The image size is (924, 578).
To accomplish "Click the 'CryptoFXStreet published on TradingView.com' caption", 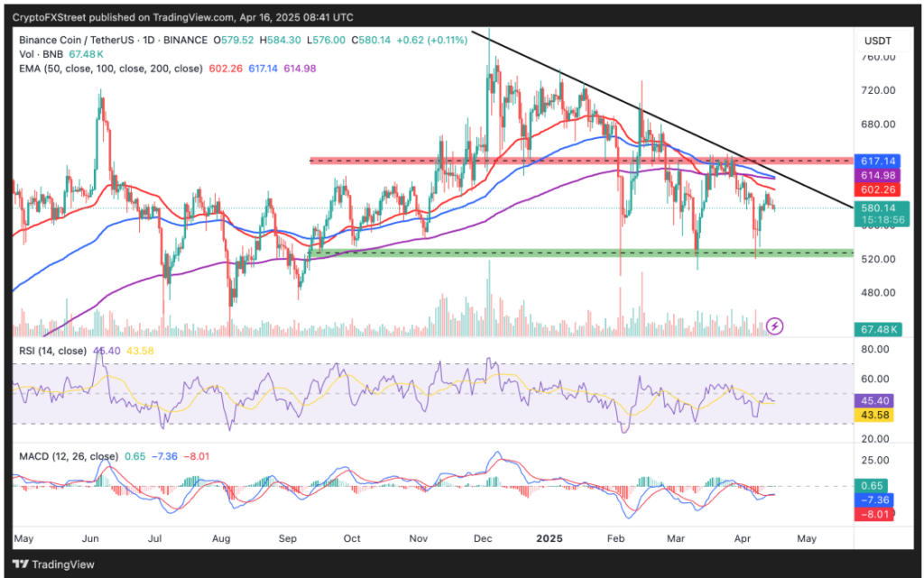I will coord(123,17).
